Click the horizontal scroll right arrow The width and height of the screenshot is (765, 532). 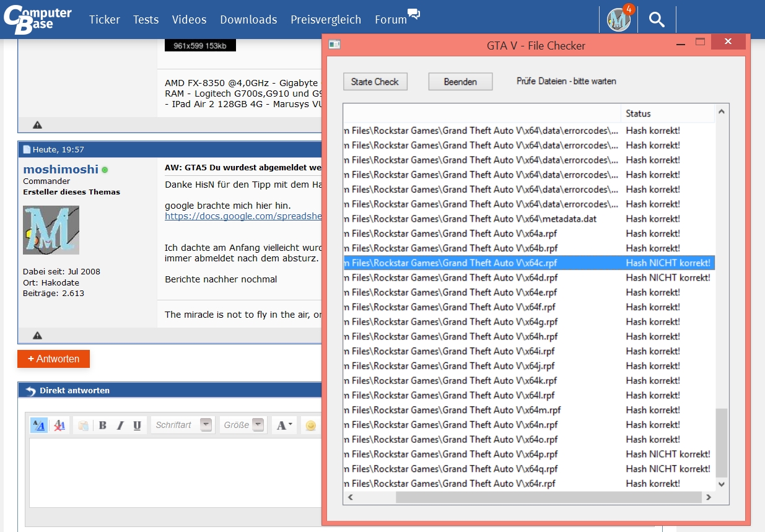709,497
